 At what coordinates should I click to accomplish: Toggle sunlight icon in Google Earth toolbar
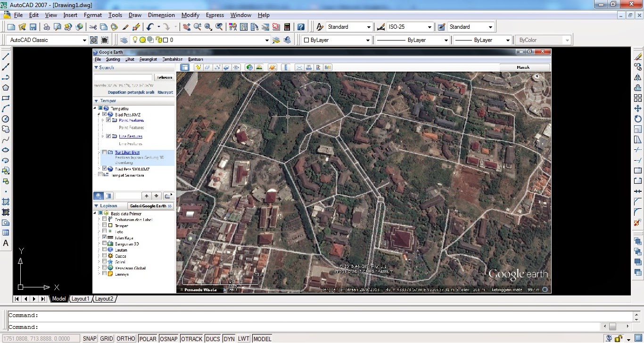(x=259, y=67)
